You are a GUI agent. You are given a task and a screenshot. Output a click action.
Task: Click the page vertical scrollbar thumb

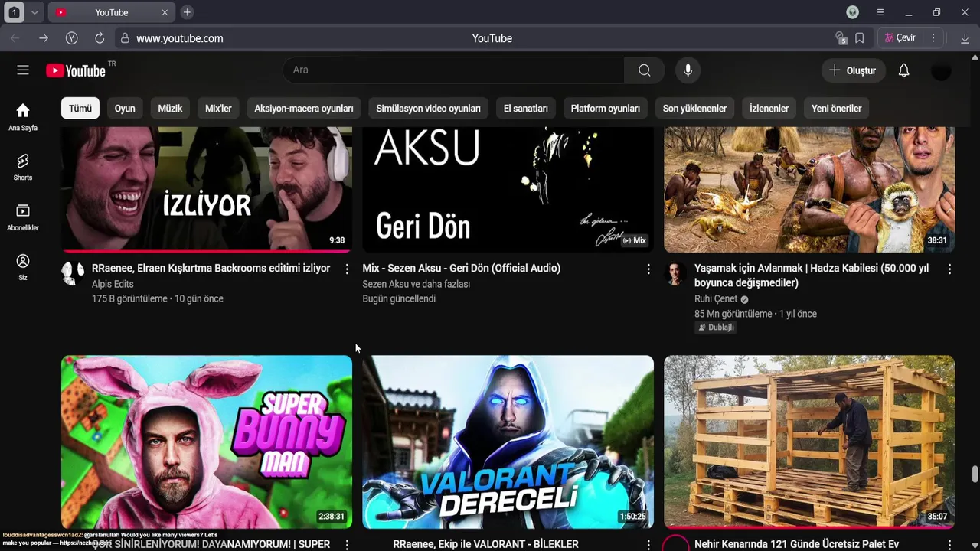(975, 474)
